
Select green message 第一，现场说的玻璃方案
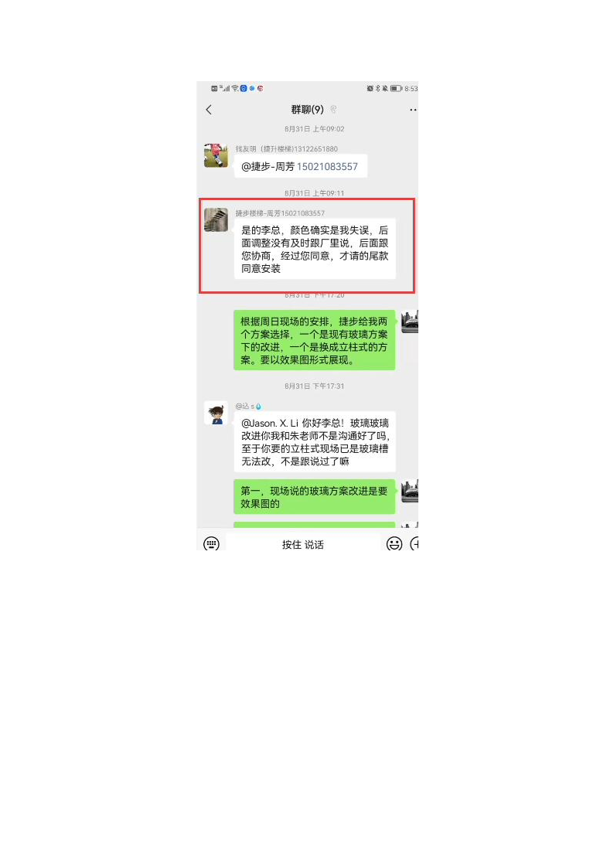(x=315, y=496)
